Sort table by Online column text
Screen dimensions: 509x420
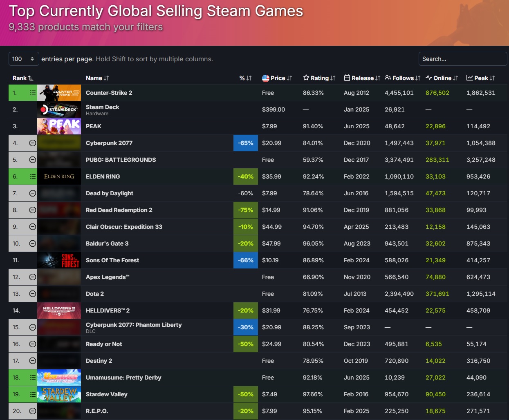point(442,78)
